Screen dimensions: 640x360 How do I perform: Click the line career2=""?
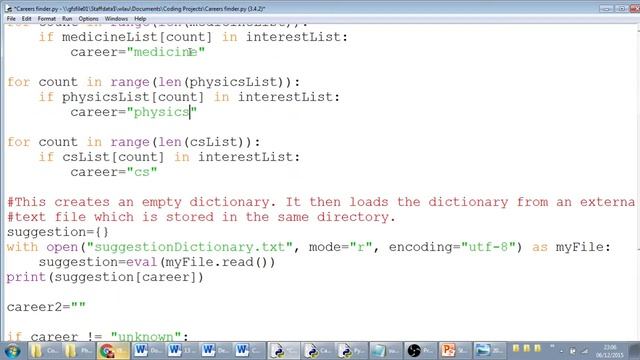46,307
